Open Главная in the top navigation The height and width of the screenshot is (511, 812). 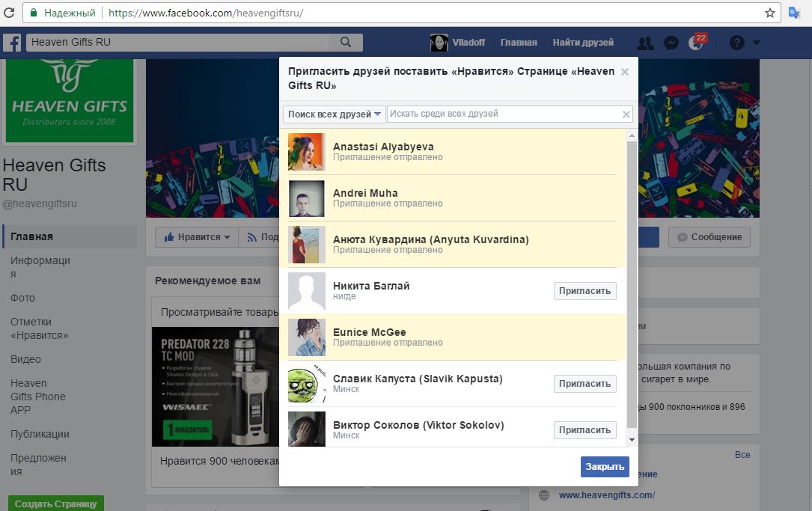519,43
